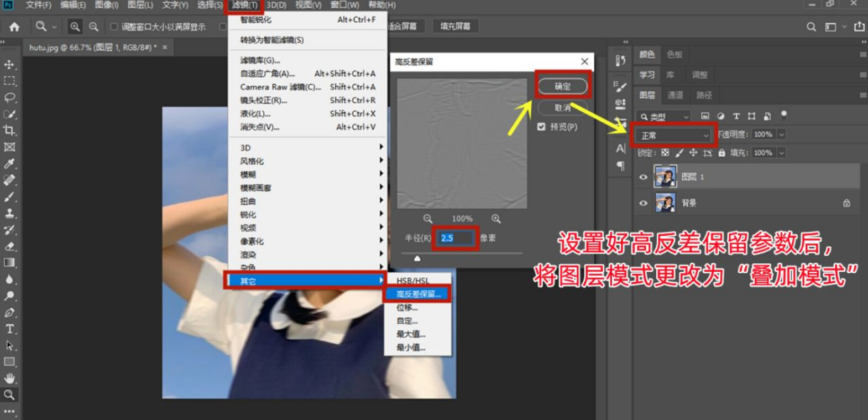Toggle lock transparent pixels
Screen dimensions: 868x420
click(665, 153)
